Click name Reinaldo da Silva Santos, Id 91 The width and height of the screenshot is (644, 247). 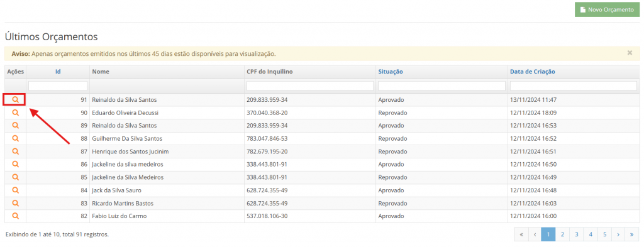click(125, 100)
